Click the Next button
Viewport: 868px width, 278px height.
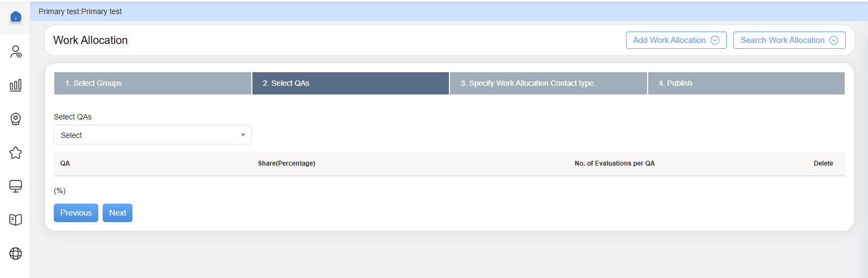tap(117, 213)
